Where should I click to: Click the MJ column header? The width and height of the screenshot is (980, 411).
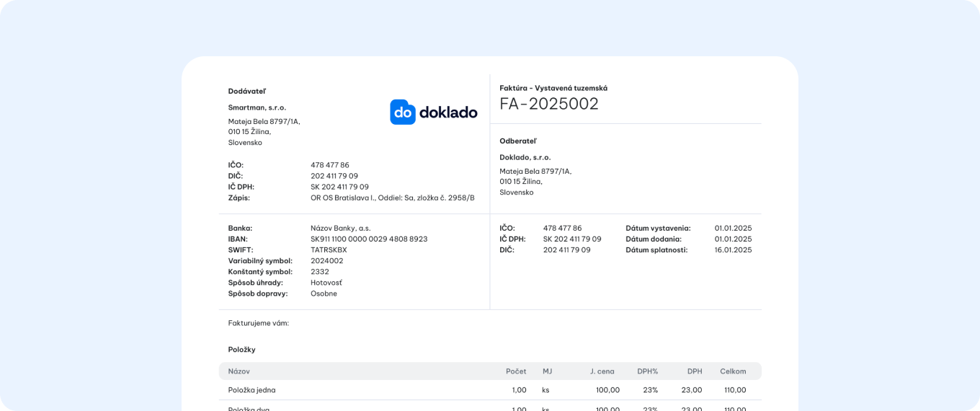pos(548,371)
